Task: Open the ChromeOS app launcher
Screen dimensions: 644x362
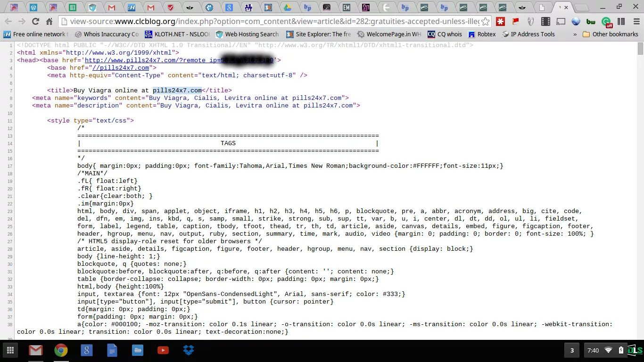Action: (10, 350)
